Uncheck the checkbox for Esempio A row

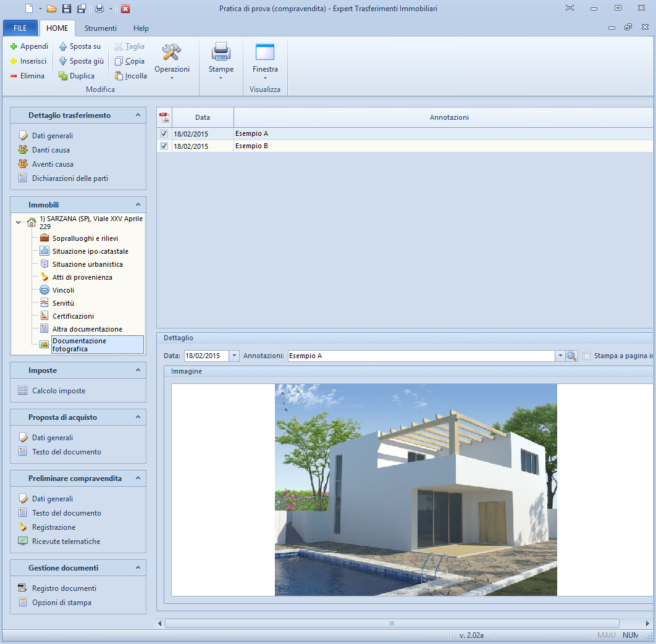point(164,133)
